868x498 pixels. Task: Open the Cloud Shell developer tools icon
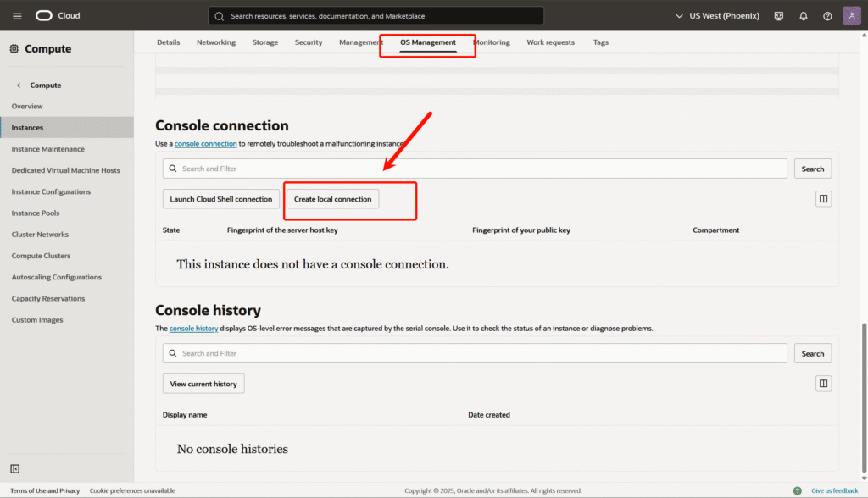tap(779, 16)
